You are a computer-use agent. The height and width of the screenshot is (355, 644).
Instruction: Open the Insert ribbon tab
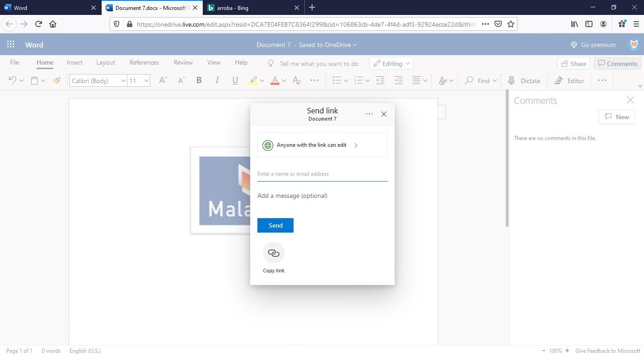[75, 63]
